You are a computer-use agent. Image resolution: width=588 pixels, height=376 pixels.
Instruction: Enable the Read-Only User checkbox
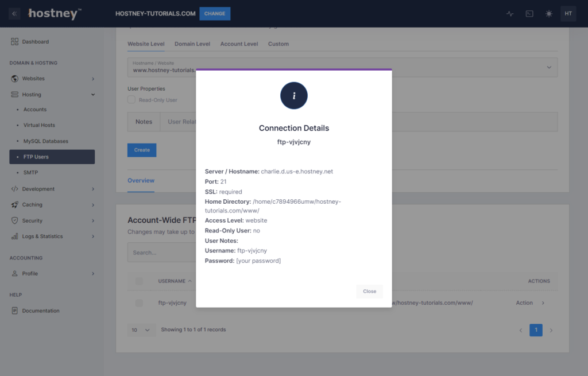click(x=131, y=99)
